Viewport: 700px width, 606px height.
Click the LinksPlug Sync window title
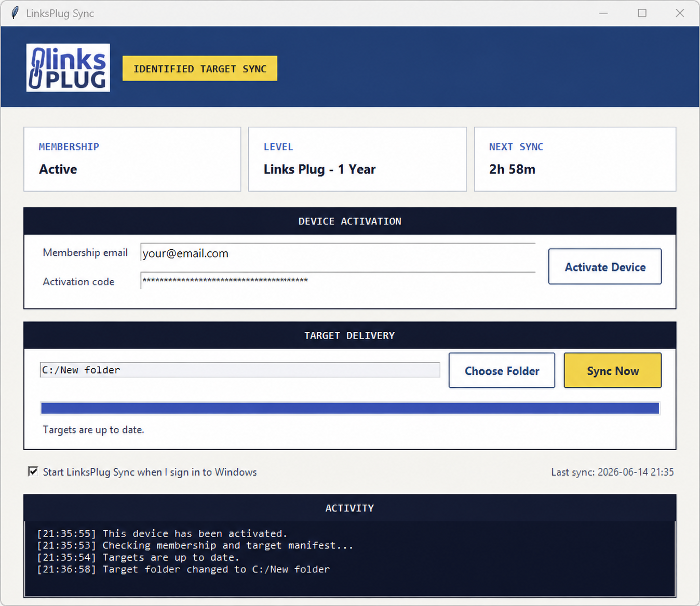(60, 14)
